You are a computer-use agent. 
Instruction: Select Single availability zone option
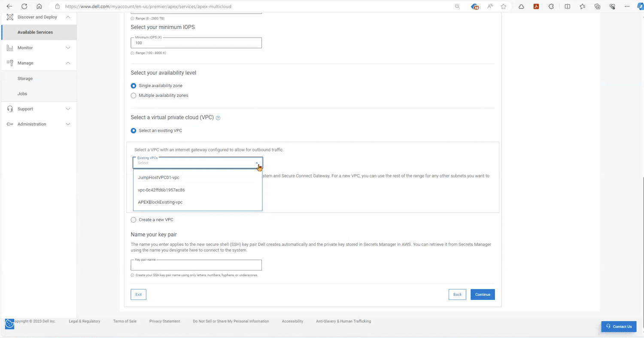[x=134, y=86]
